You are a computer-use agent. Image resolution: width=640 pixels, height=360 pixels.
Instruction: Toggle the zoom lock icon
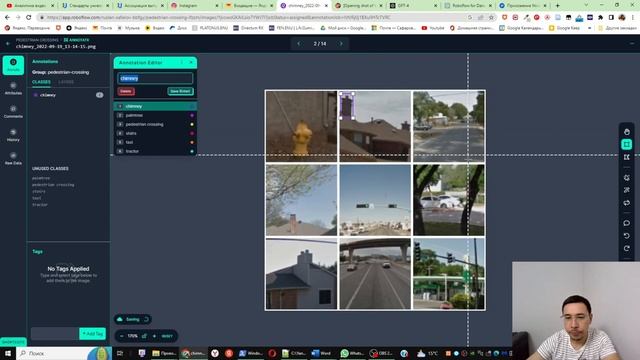[144, 336]
